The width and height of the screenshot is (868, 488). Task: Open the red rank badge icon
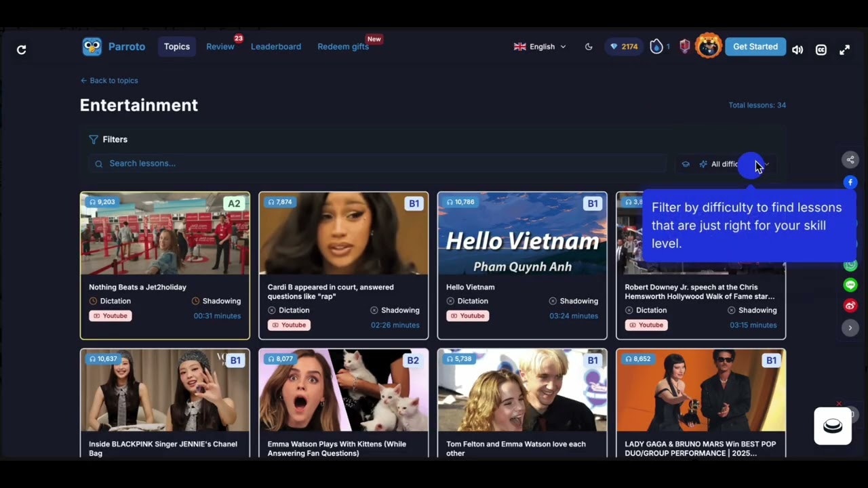click(x=685, y=46)
